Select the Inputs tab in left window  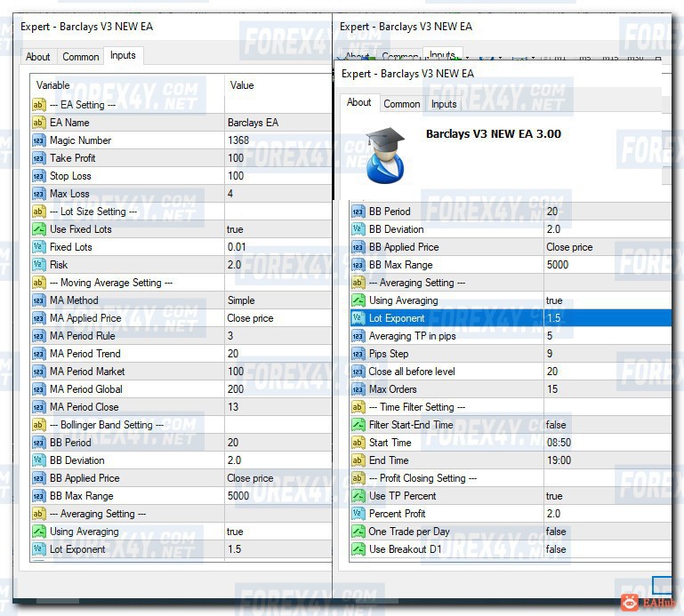click(x=123, y=55)
